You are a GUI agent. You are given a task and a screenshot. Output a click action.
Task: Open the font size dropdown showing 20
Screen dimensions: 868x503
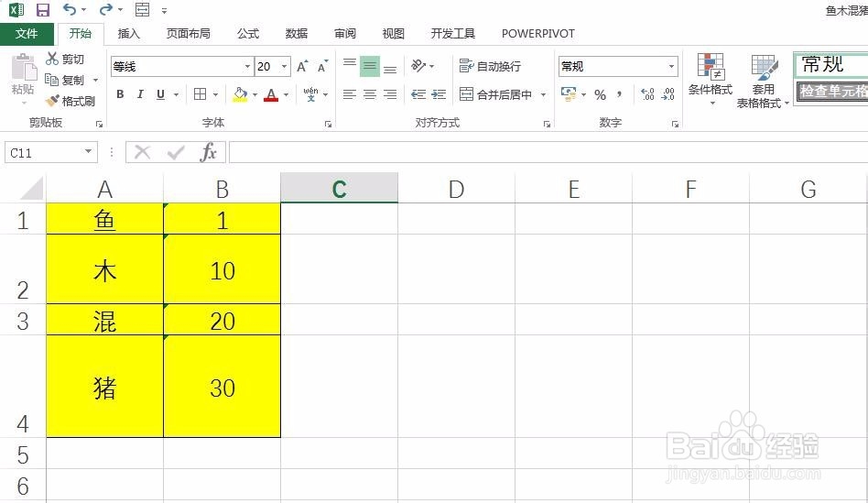[x=285, y=67]
